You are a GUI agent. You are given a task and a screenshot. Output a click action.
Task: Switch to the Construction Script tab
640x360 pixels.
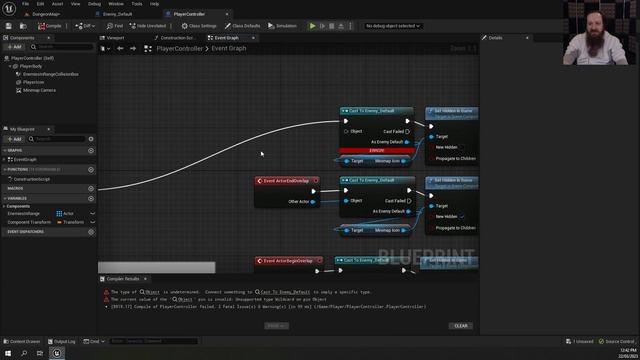pos(177,38)
